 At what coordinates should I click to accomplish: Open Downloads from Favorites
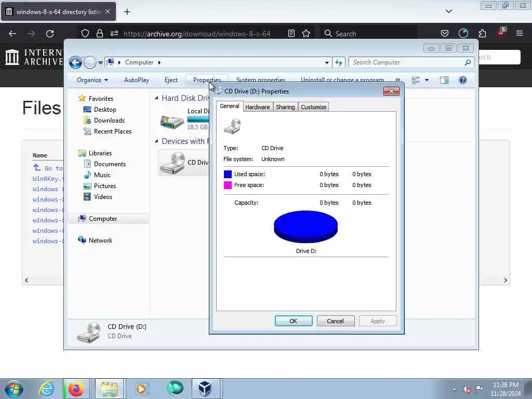[x=109, y=121]
